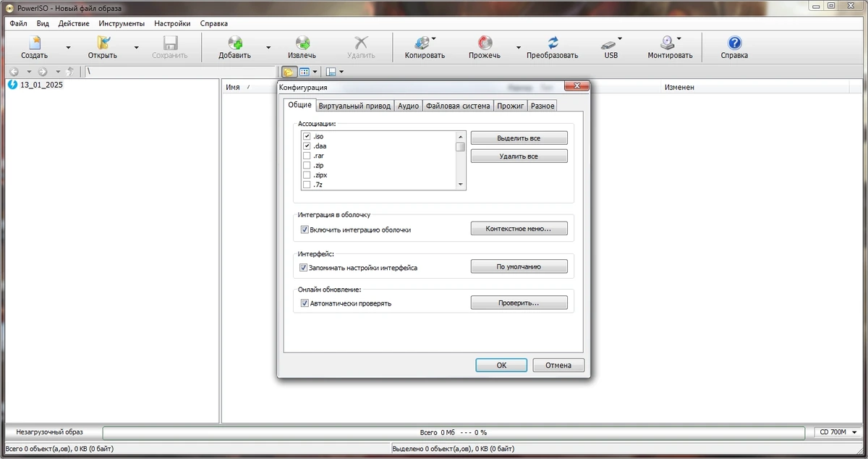Switch to the Разное tab
This screenshot has width=868, height=459.
pos(542,106)
